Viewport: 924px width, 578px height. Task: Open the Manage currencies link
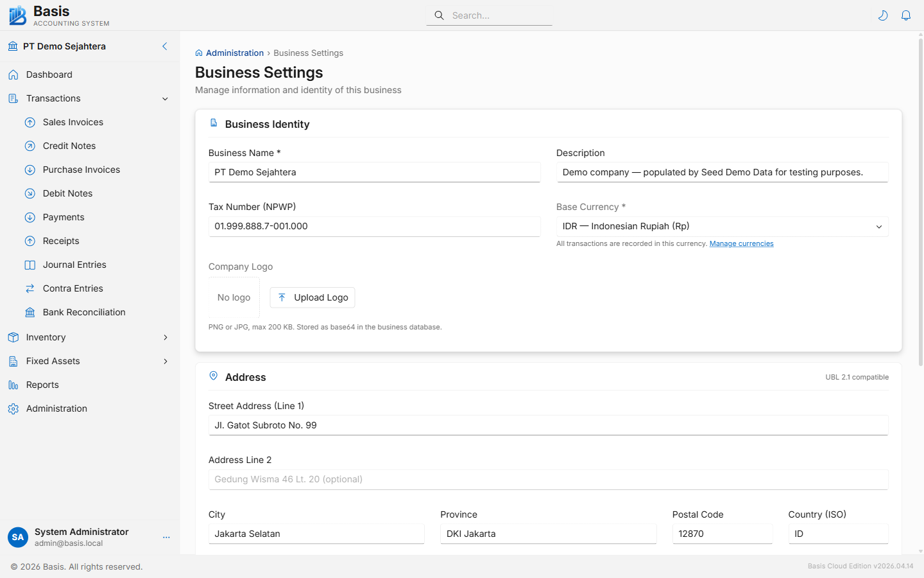[741, 243]
